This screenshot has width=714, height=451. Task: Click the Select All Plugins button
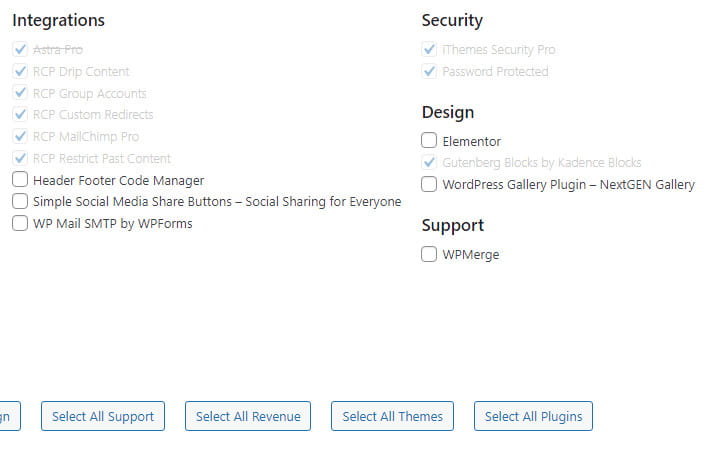[x=533, y=416]
